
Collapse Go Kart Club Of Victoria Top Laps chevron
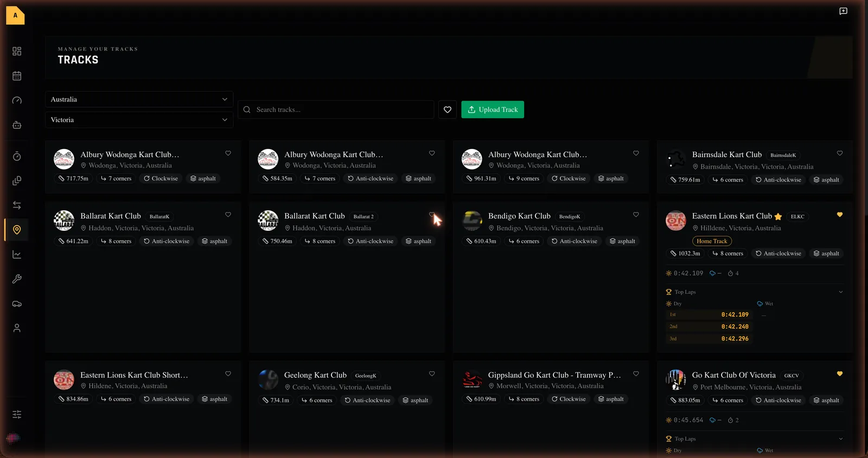[x=841, y=439]
